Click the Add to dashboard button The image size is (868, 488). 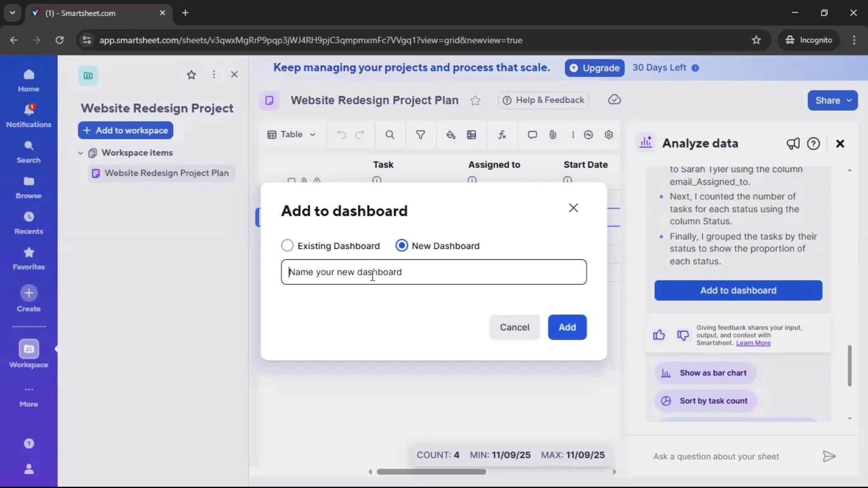tap(737, 291)
